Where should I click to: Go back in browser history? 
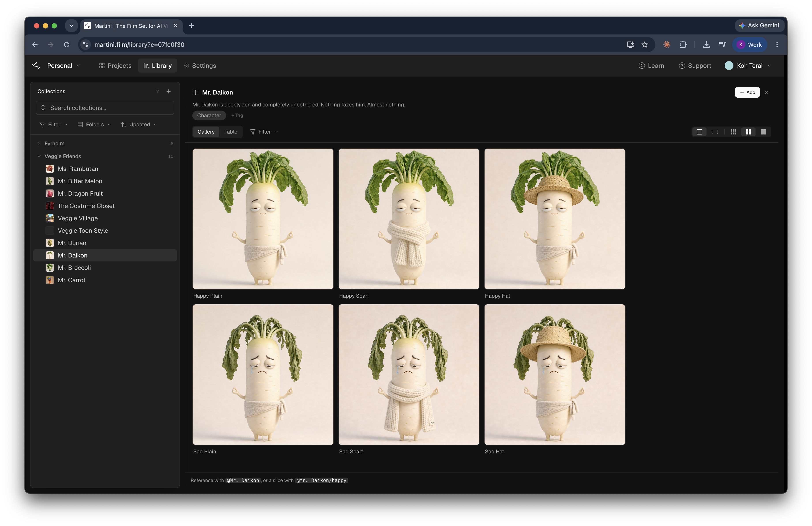point(35,45)
